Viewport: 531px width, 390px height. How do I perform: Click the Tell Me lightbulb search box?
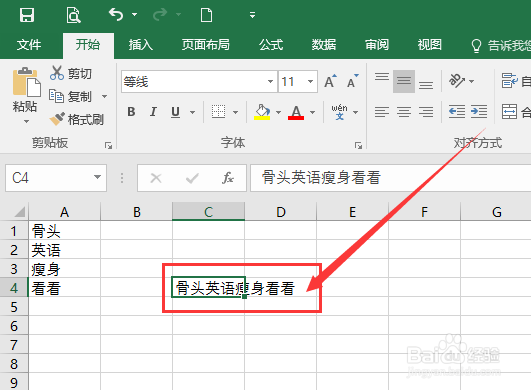tap(501, 45)
